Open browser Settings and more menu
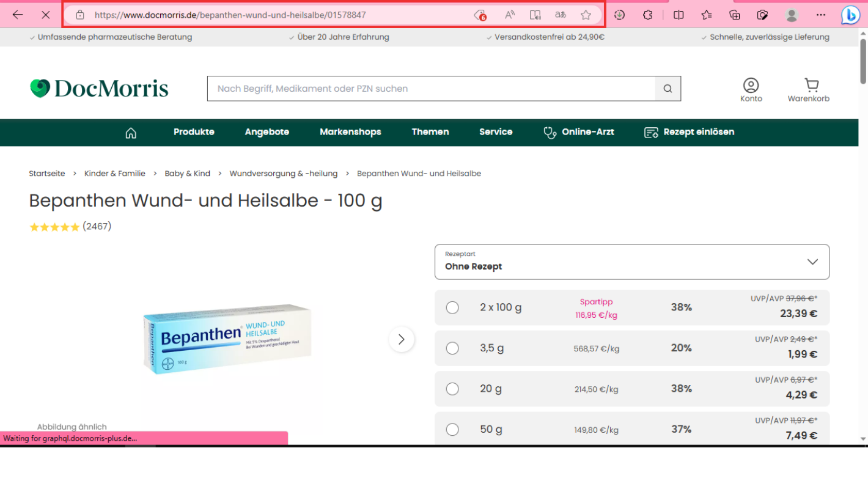 [x=821, y=15]
